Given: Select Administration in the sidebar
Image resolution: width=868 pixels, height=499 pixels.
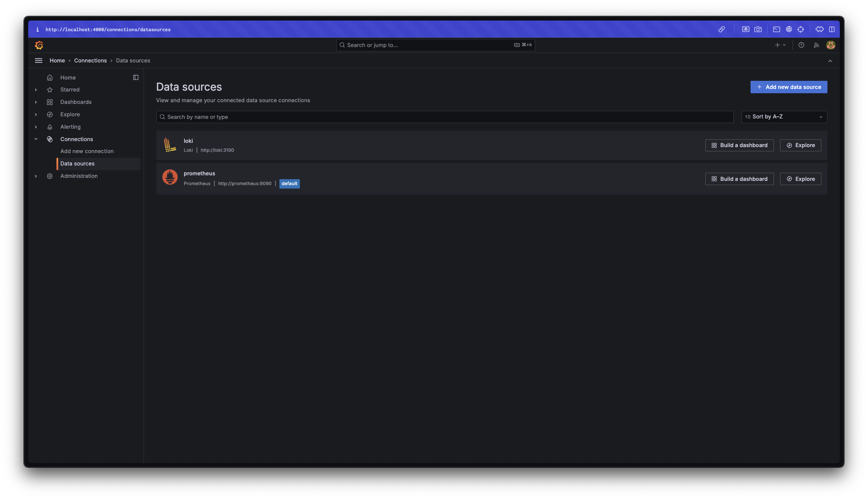Looking at the screenshot, I should tap(79, 176).
